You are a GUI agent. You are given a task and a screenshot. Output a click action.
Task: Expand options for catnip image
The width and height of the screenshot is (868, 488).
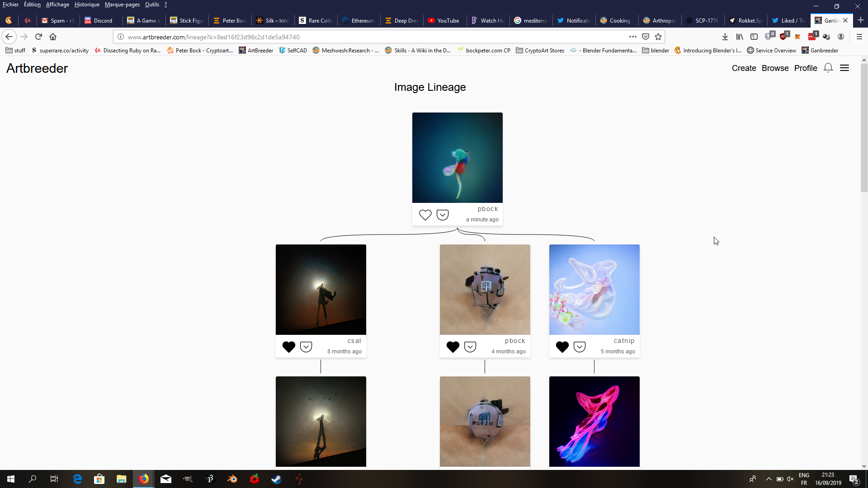(580, 347)
